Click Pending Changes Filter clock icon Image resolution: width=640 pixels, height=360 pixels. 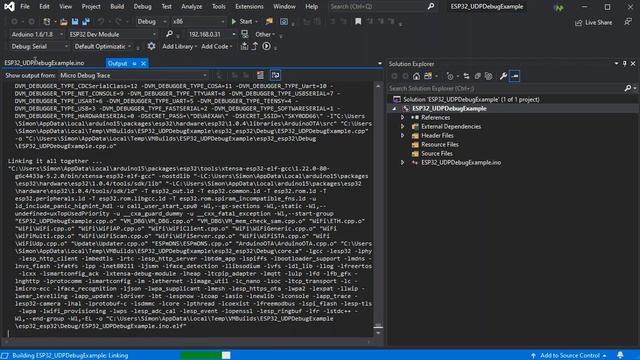[450, 76]
